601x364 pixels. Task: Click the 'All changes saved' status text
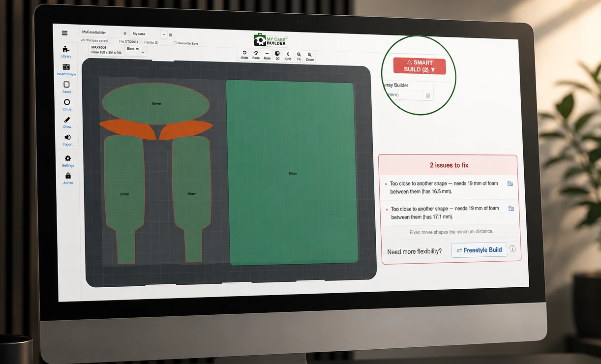pyautogui.click(x=94, y=40)
